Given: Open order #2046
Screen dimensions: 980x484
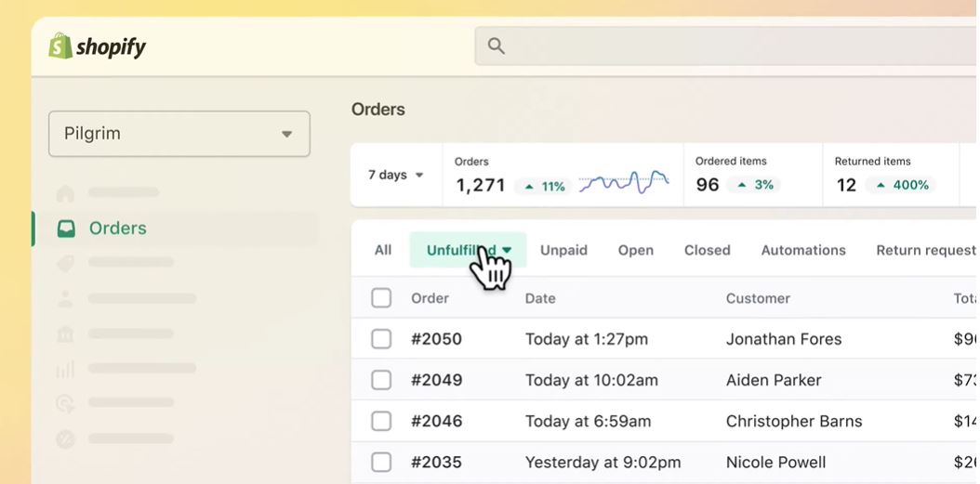Looking at the screenshot, I should (x=436, y=421).
